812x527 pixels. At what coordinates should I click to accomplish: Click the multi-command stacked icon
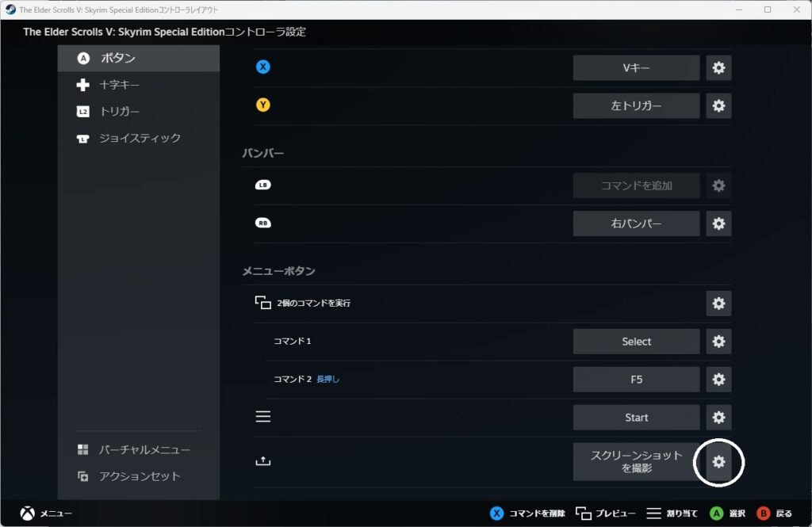pos(263,302)
